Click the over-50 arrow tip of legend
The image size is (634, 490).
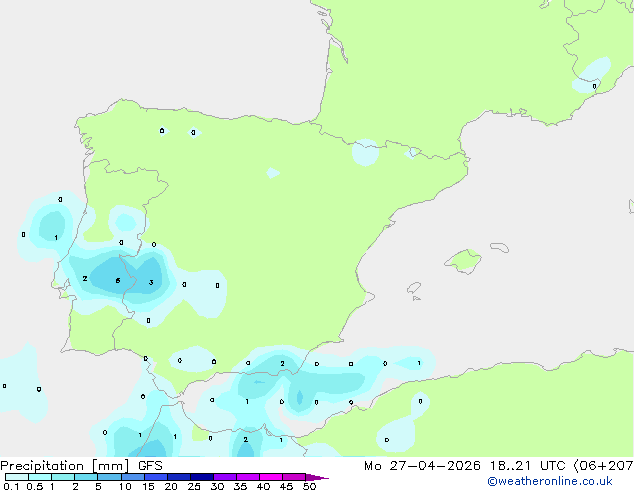pos(317,477)
